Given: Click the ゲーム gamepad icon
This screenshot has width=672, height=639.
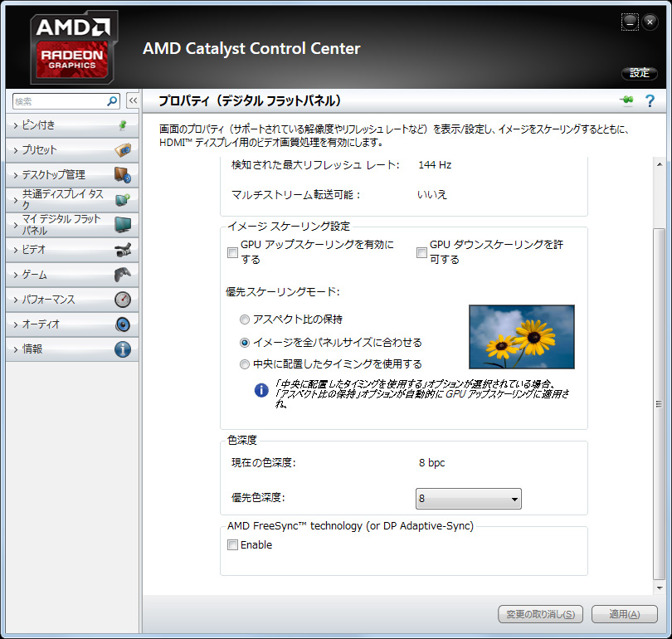Looking at the screenshot, I should tap(123, 275).
